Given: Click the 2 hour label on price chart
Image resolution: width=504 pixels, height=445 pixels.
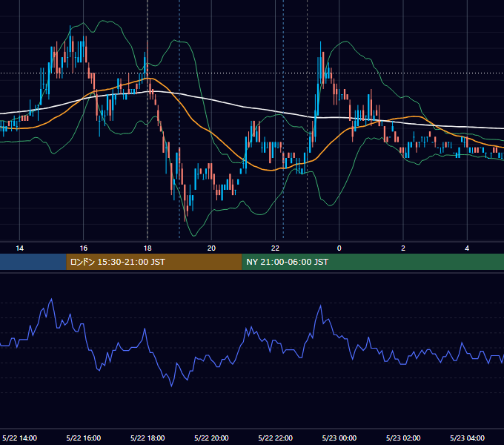Looking at the screenshot, I should point(403,248).
